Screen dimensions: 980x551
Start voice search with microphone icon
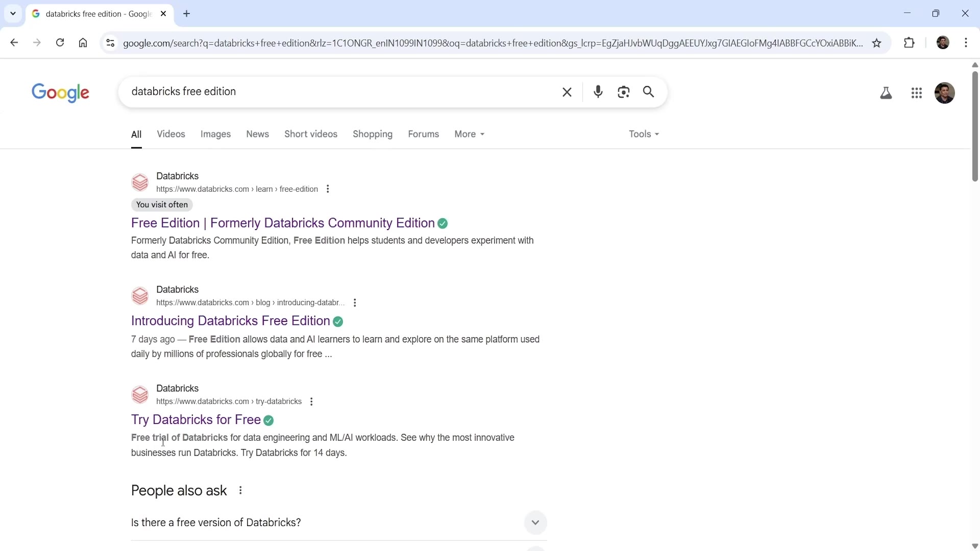[x=599, y=92]
